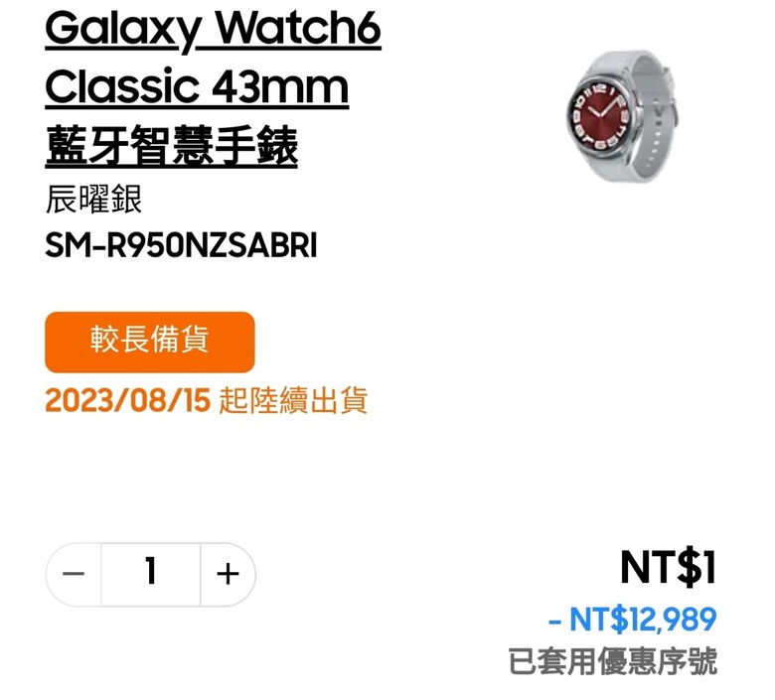
Task: Select the quantity field showing 1
Action: (151, 575)
